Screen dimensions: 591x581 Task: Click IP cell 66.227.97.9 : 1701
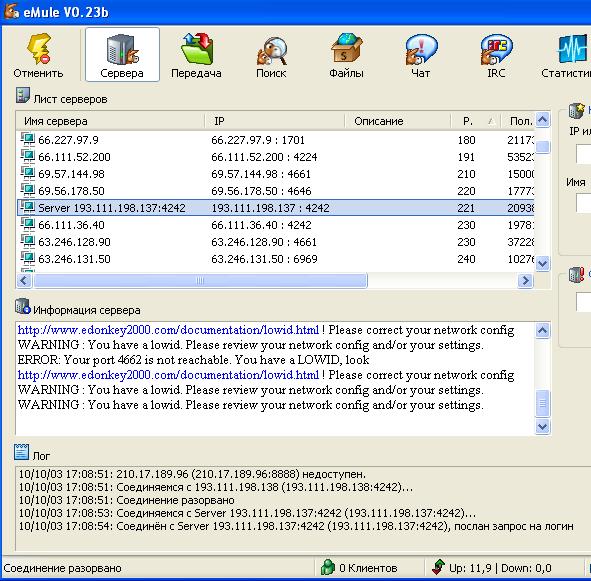pos(258,140)
